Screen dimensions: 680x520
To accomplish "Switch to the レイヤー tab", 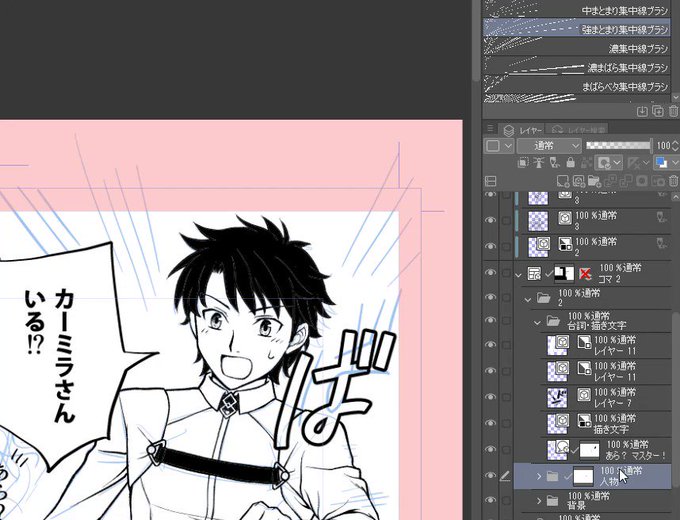I will point(522,130).
